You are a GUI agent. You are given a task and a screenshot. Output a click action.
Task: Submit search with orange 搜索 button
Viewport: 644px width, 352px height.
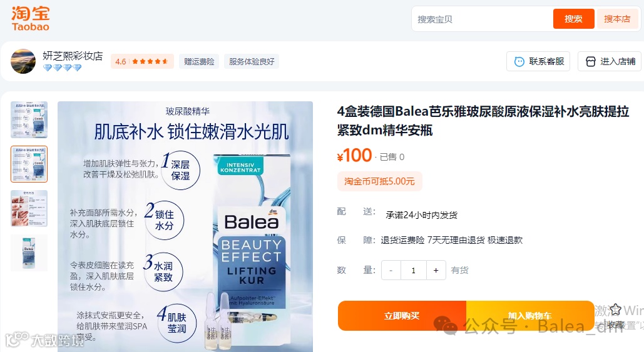pos(573,19)
